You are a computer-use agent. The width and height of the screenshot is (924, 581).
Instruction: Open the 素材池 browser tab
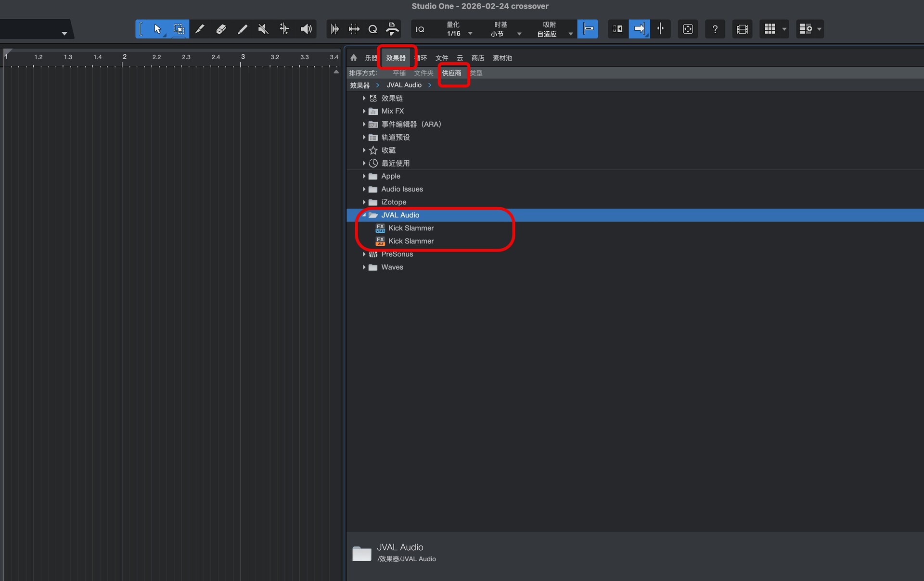click(x=502, y=58)
